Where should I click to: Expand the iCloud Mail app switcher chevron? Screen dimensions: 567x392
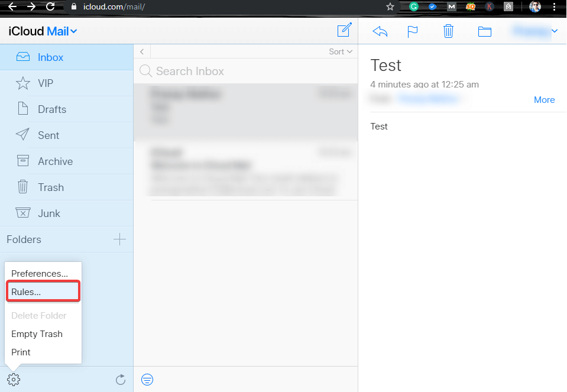(x=74, y=30)
